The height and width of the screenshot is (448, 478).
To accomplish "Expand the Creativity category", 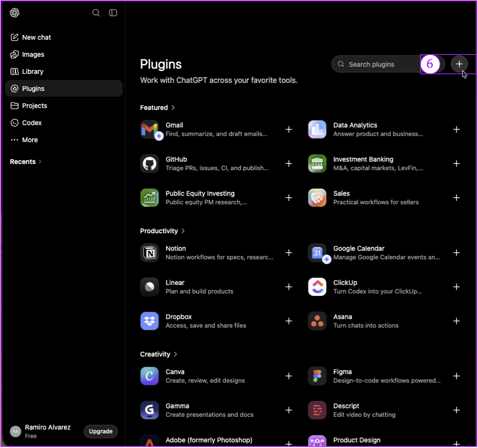I will point(159,354).
